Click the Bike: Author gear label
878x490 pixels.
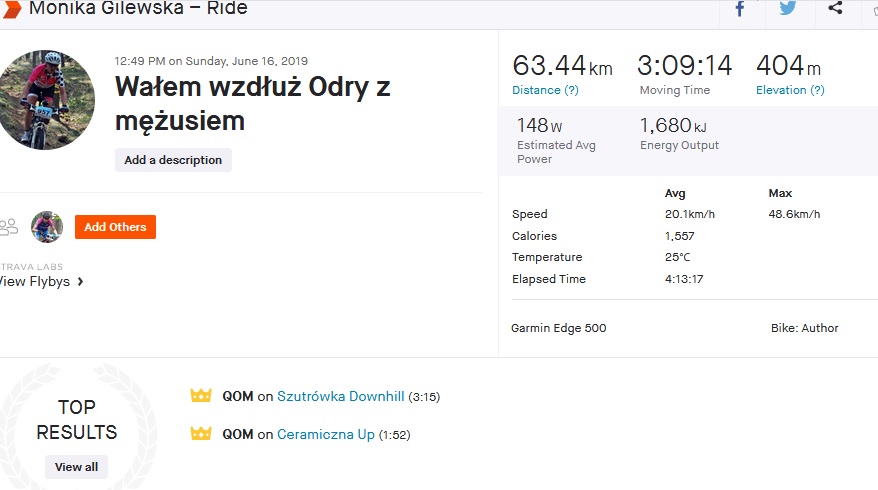pyautogui.click(x=804, y=328)
